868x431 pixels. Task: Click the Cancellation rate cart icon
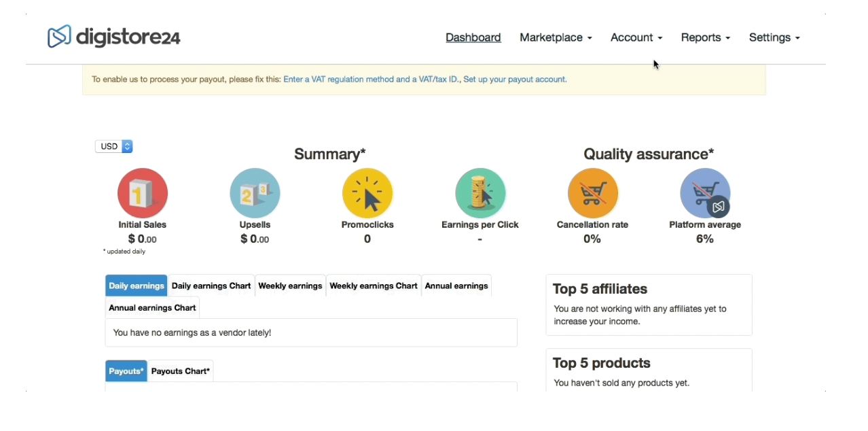tap(592, 193)
